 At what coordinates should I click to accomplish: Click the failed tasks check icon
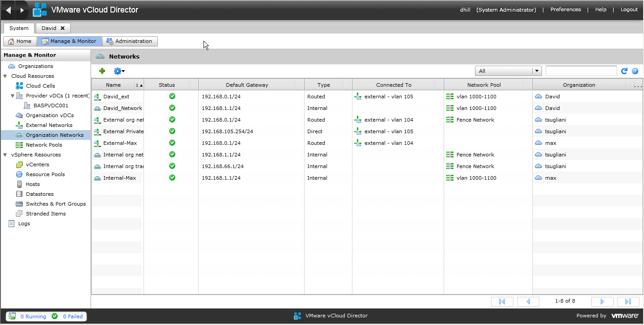(x=55, y=316)
